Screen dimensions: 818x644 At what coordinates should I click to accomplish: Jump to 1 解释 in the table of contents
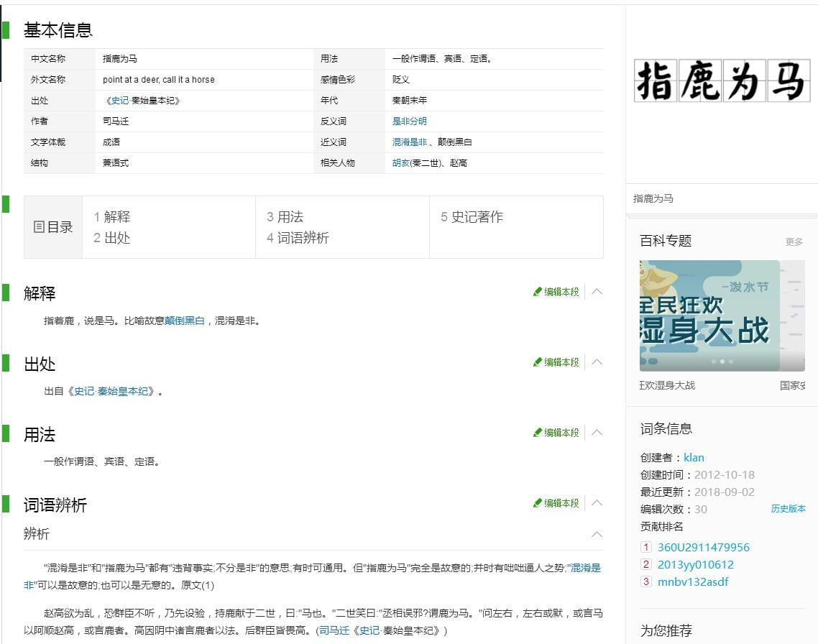[112, 216]
